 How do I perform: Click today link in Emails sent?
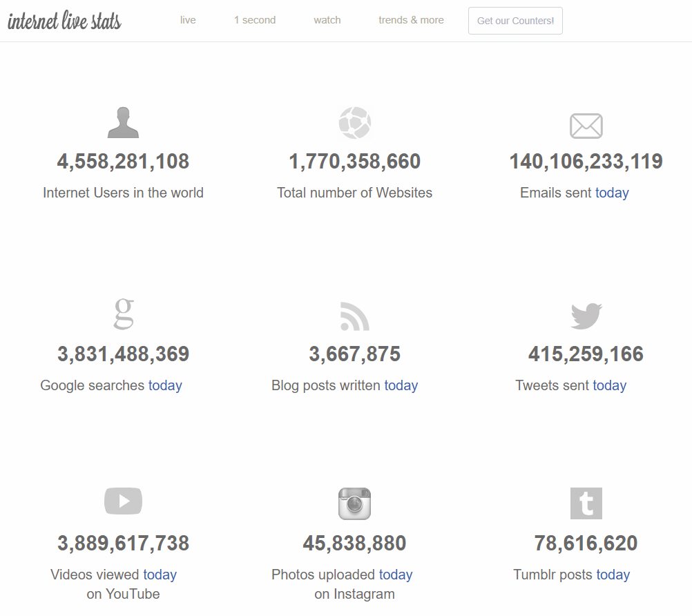point(612,193)
